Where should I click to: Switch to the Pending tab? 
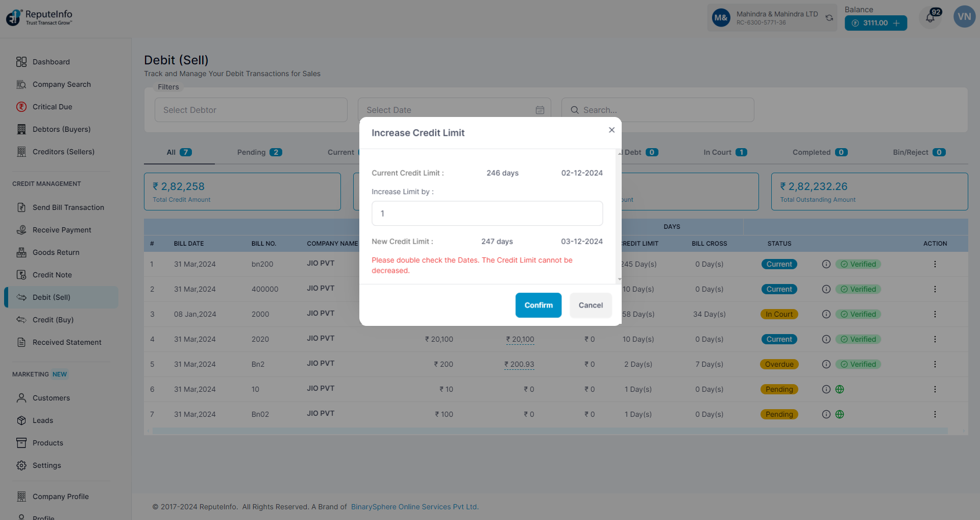click(x=259, y=152)
